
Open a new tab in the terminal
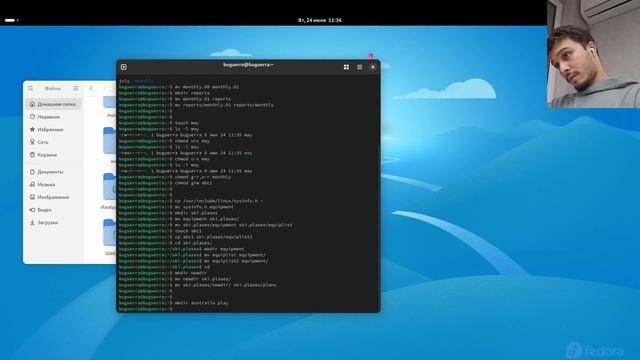coord(124,67)
